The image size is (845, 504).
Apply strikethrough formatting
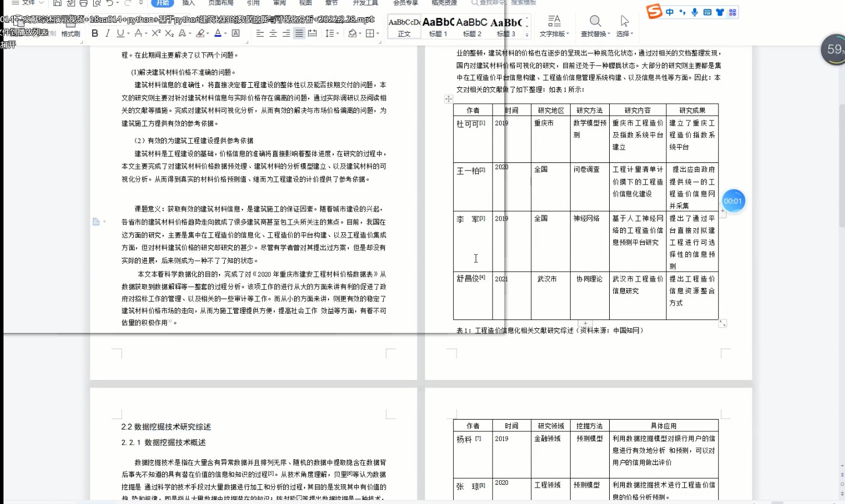point(138,33)
